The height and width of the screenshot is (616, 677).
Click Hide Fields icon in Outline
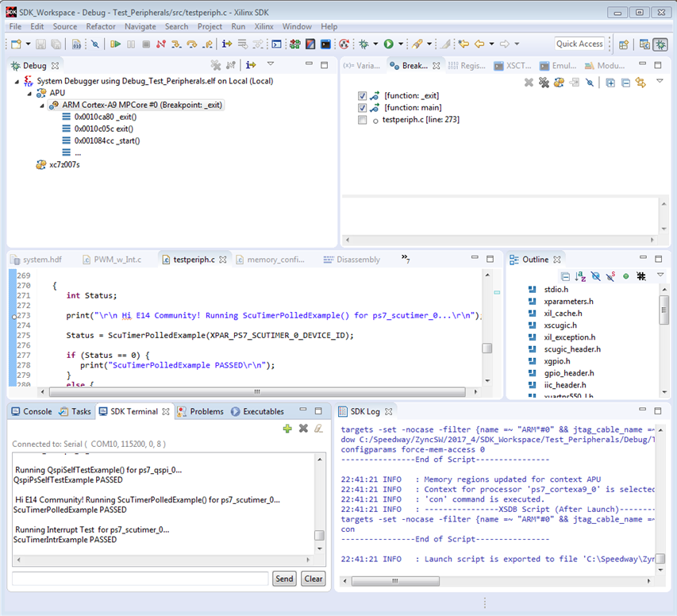point(596,276)
